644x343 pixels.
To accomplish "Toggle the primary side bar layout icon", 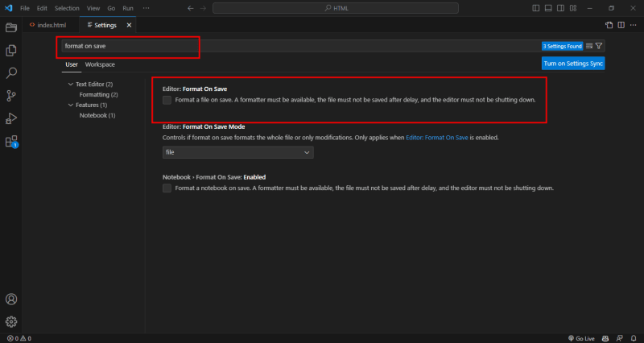I will 536,8.
